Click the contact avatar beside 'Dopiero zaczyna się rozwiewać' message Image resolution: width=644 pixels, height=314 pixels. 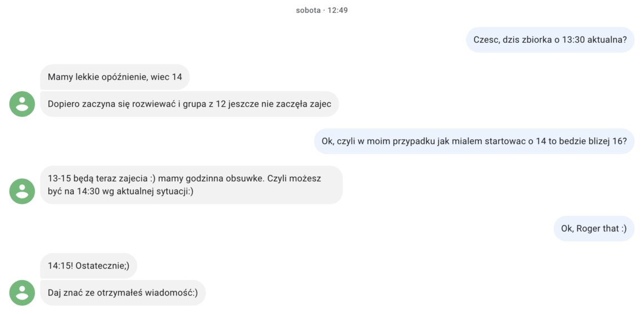[x=22, y=104]
